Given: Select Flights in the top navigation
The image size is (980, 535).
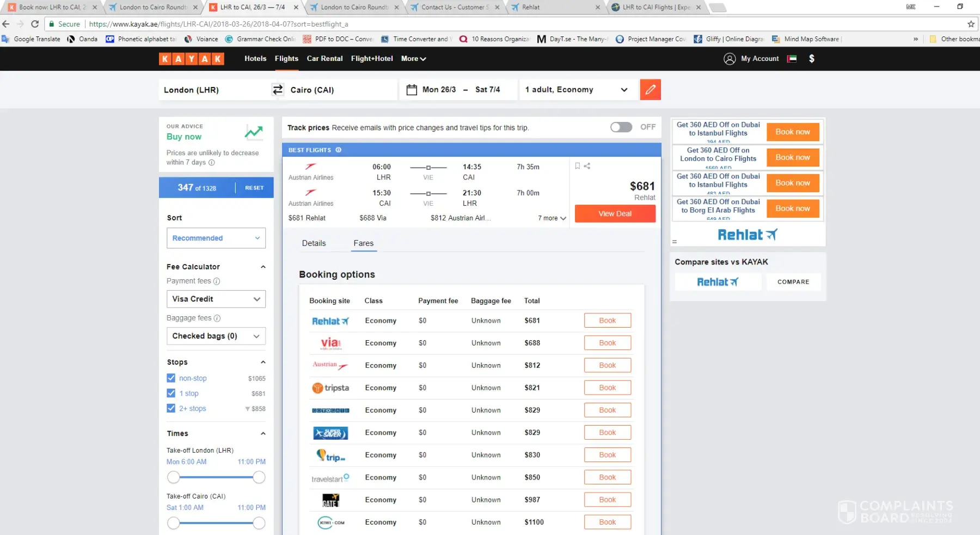Looking at the screenshot, I should [x=286, y=59].
